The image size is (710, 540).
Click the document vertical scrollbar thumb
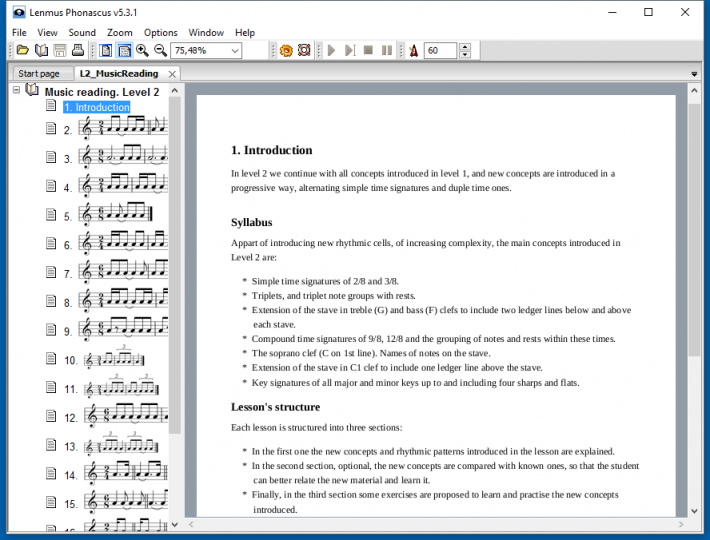click(x=694, y=230)
